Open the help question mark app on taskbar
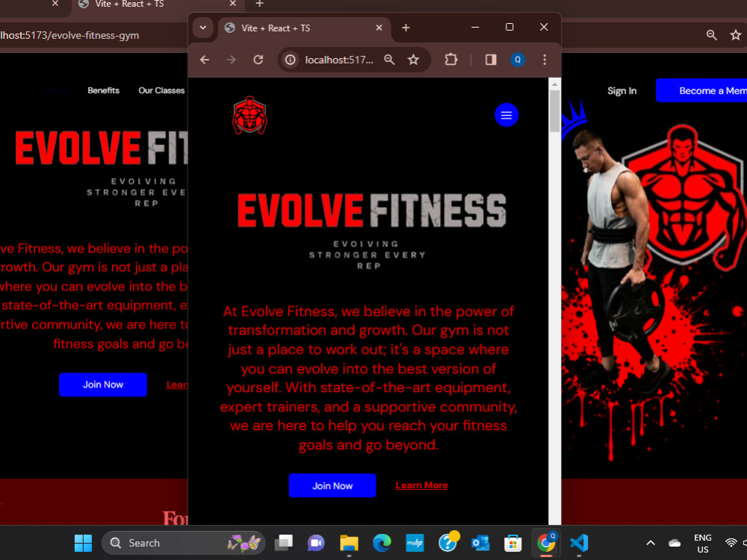Viewport: 747px width, 560px height. click(447, 542)
